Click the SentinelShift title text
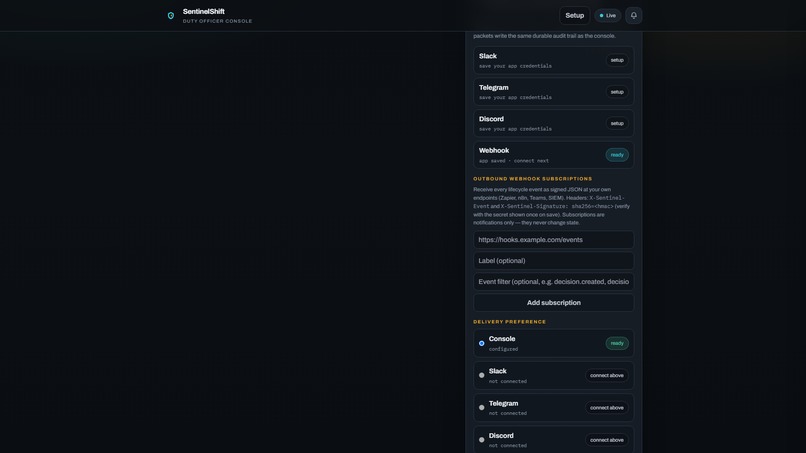 point(204,11)
